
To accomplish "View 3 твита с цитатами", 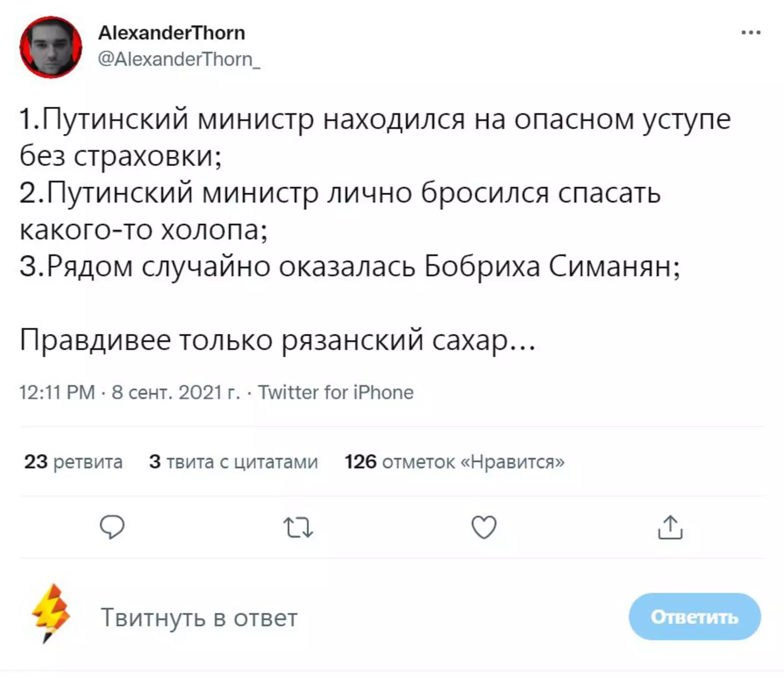I will [234, 462].
